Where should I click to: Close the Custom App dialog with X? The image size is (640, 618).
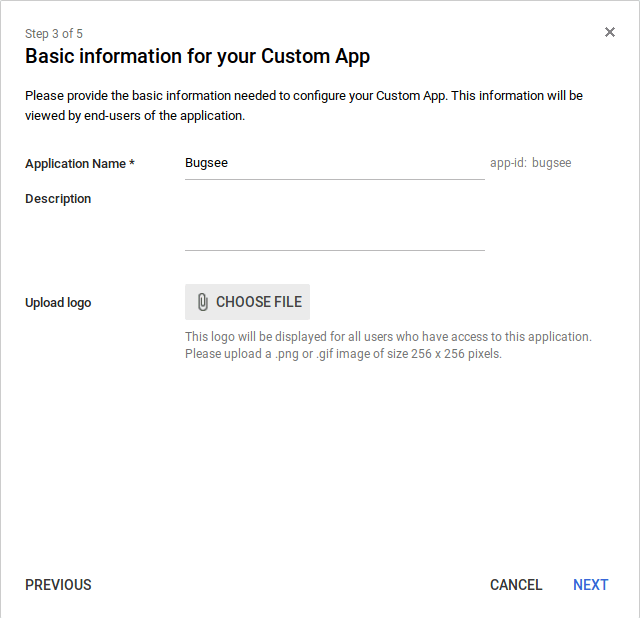[610, 32]
